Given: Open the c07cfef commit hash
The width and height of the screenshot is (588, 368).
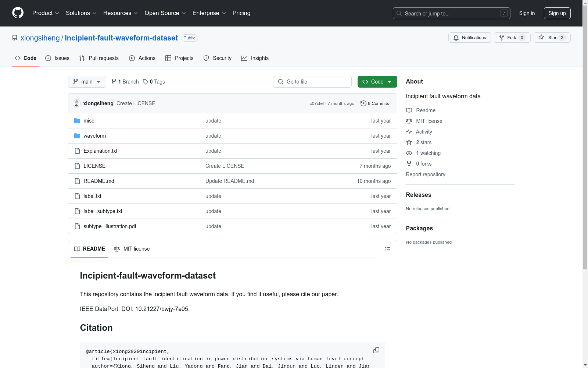Looking at the screenshot, I should [317, 103].
